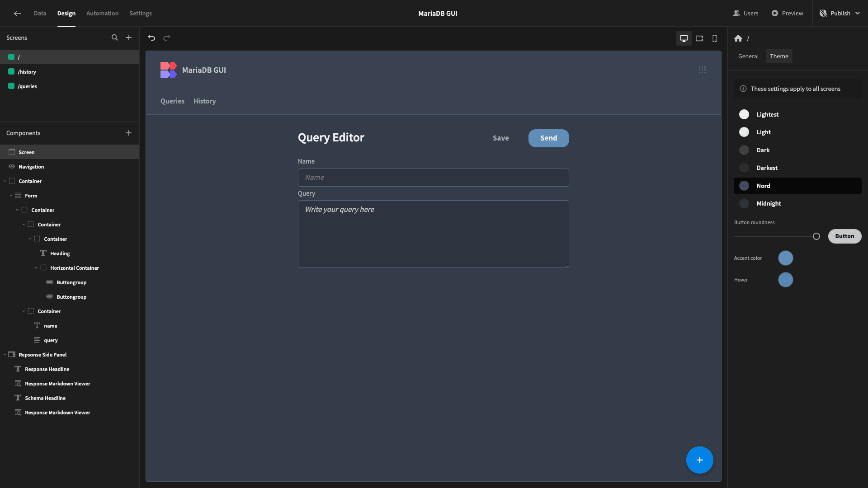Select desktop preview icon

tap(684, 38)
